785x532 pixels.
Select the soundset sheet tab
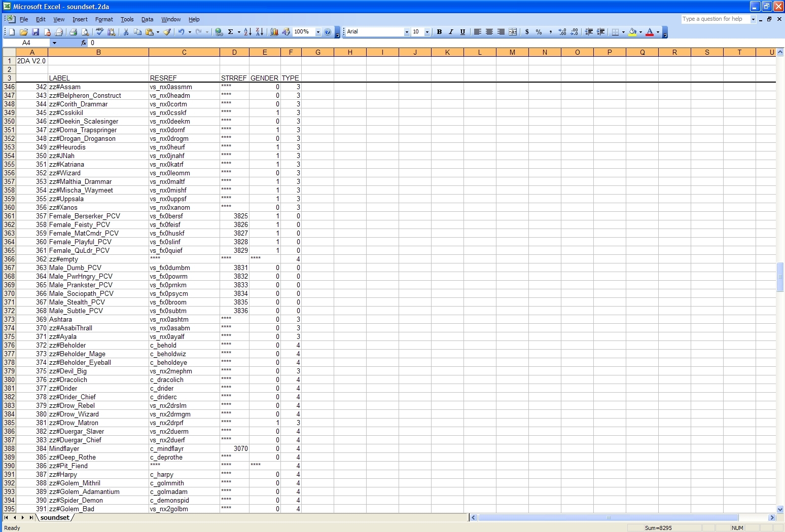(55, 517)
